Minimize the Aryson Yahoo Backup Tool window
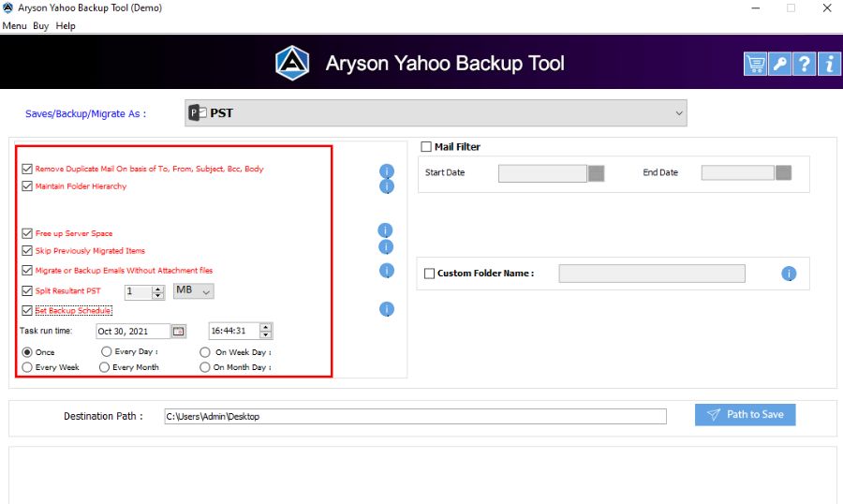The image size is (843, 504). (x=755, y=8)
